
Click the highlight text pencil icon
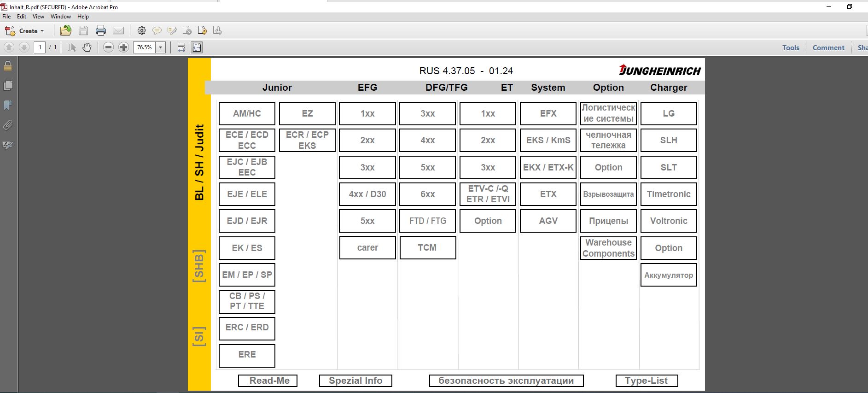tap(172, 30)
